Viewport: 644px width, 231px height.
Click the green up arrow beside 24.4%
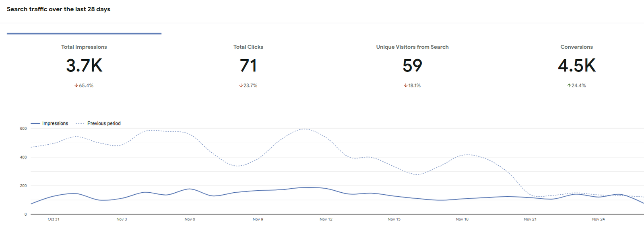(569, 85)
